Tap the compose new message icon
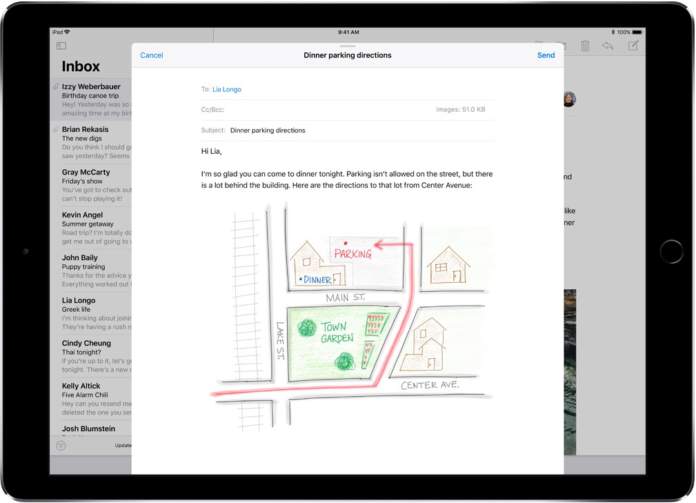Image resolution: width=696 pixels, height=503 pixels. tap(633, 46)
